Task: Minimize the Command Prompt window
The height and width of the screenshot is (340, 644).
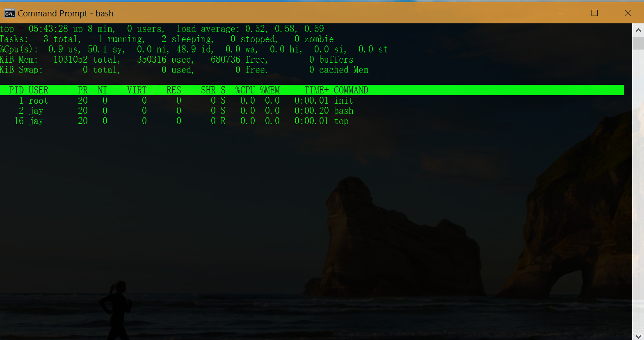Action: [561, 13]
